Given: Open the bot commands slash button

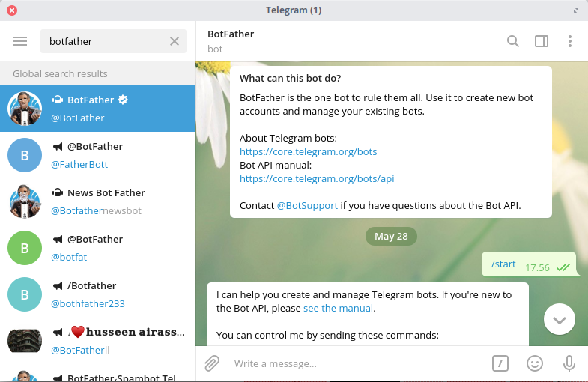Looking at the screenshot, I should click(x=500, y=363).
